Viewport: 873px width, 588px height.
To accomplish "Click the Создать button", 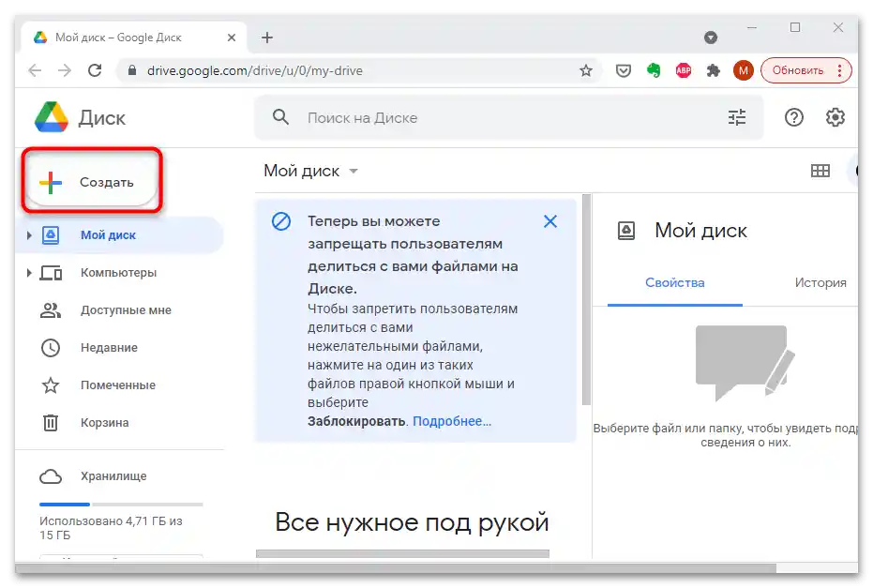I will tap(92, 182).
